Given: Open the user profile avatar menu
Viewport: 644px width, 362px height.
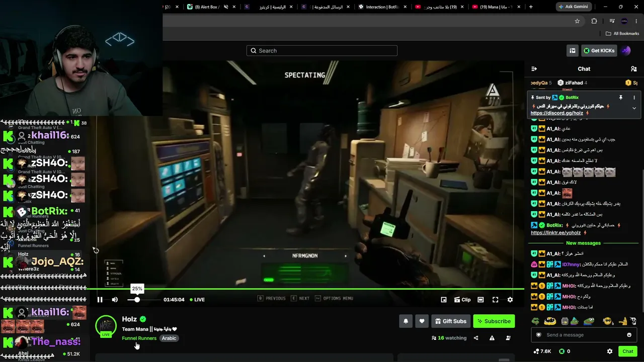Looking at the screenshot, I should [x=626, y=51].
